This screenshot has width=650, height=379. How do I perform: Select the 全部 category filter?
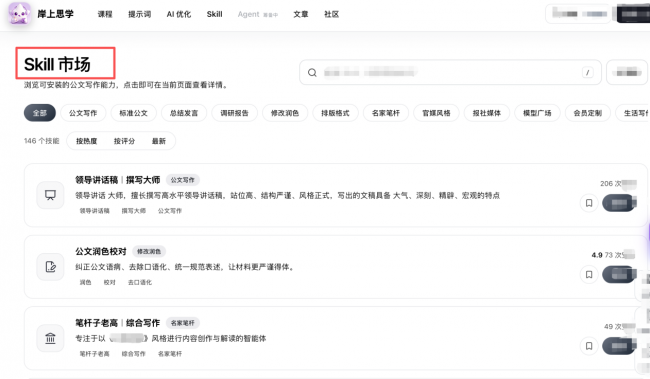[x=40, y=113]
